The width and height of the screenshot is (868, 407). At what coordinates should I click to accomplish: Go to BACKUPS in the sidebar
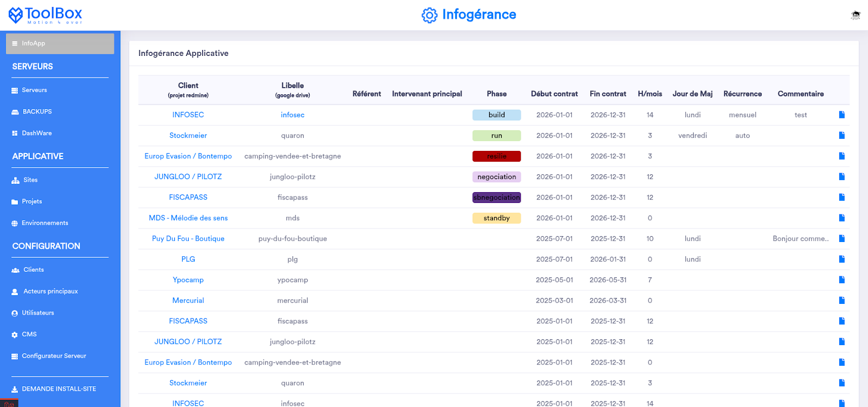37,112
